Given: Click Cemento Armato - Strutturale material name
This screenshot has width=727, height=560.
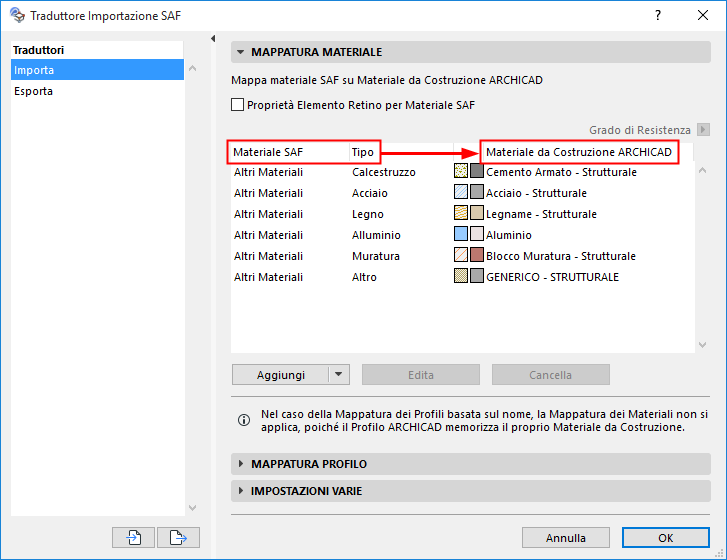Looking at the screenshot, I should pyautogui.click(x=561, y=172).
